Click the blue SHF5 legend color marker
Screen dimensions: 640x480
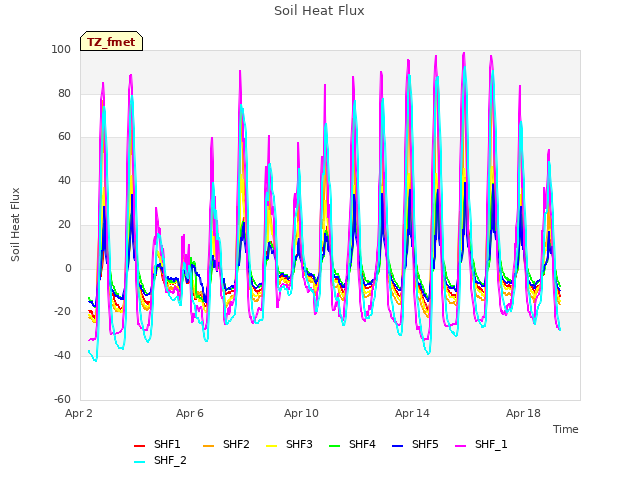coord(398,446)
